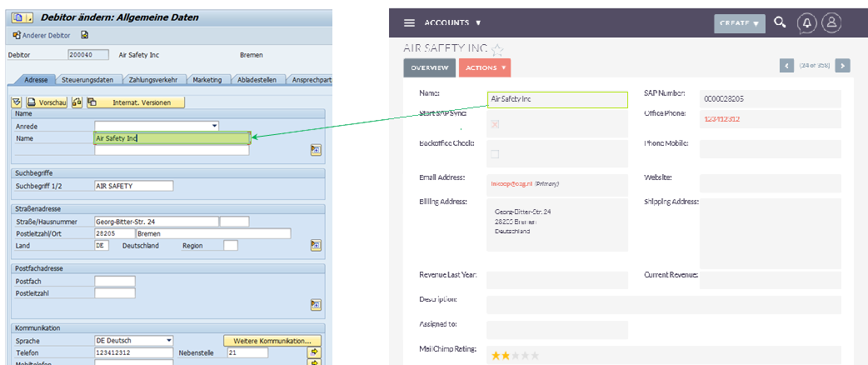This screenshot has width=868, height=365.
Task: Click the Nebenstelle field with 21
Action: [x=247, y=352]
